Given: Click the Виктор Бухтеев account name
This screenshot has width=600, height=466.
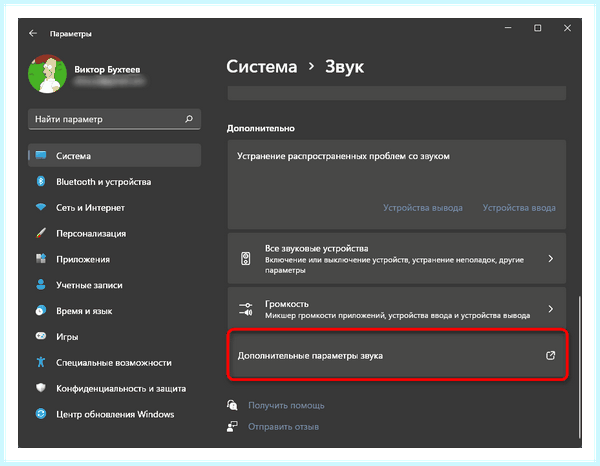Looking at the screenshot, I should [107, 70].
